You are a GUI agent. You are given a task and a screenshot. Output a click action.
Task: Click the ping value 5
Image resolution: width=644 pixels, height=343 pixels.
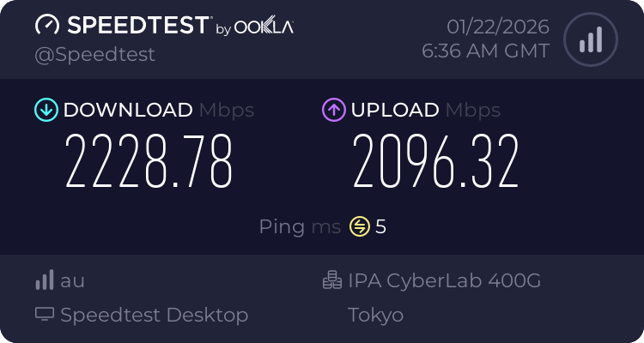381,226
